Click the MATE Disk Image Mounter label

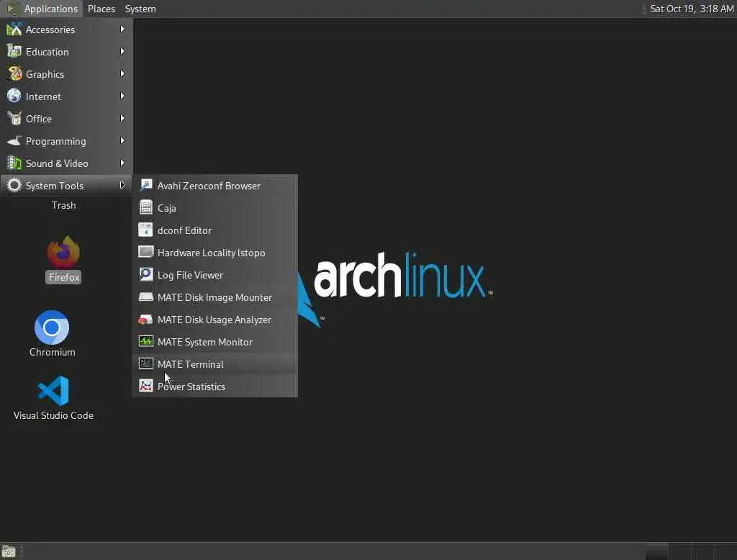pos(214,297)
